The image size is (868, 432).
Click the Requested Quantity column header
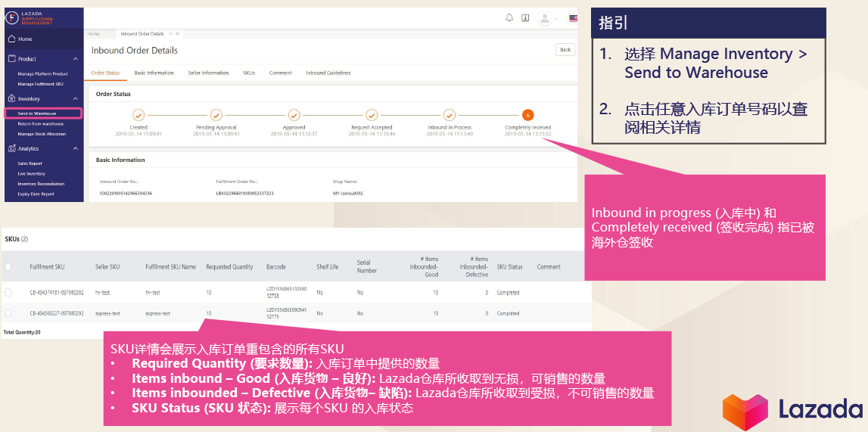229,266
